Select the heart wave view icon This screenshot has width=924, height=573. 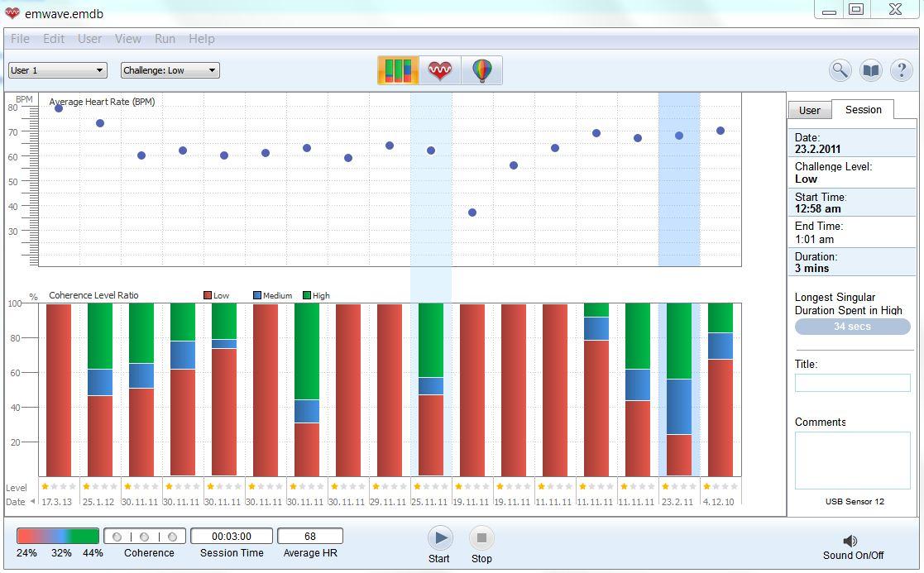pos(439,70)
